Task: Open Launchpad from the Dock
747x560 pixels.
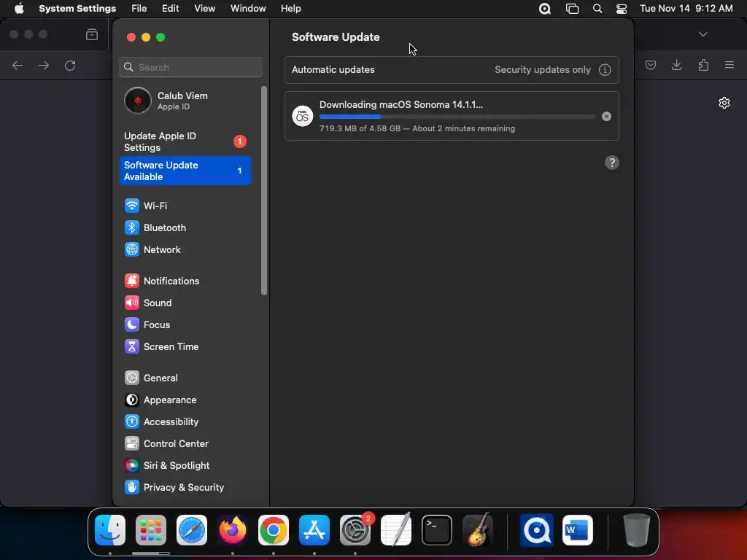Action: point(151,530)
